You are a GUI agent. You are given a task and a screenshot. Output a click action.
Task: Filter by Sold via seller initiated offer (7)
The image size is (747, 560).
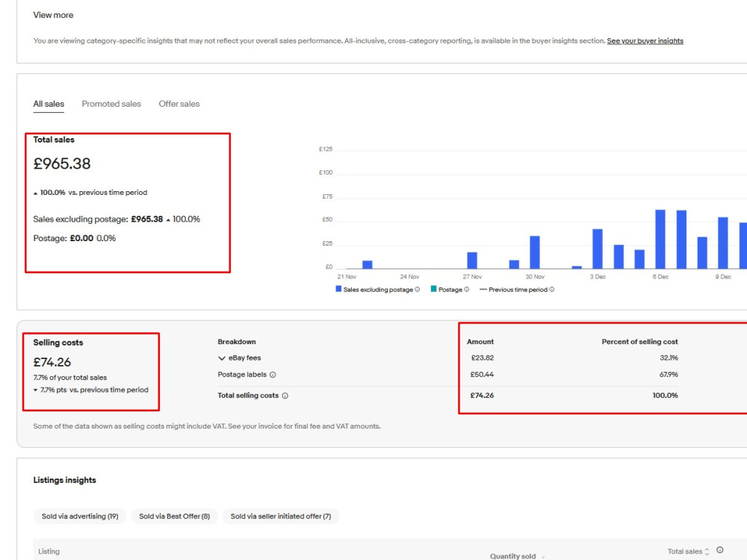pyautogui.click(x=281, y=516)
